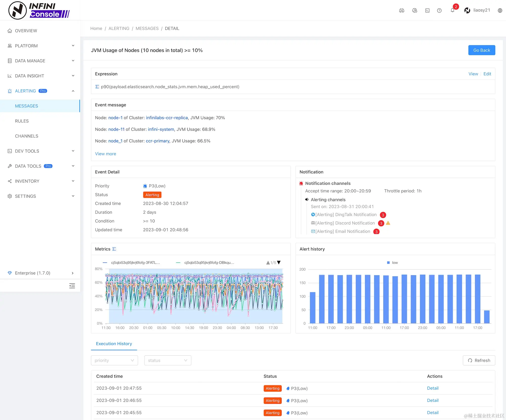Image resolution: width=506 pixels, height=420 pixels.
Task: Open notifications bell with badge
Action: pyautogui.click(x=453, y=10)
